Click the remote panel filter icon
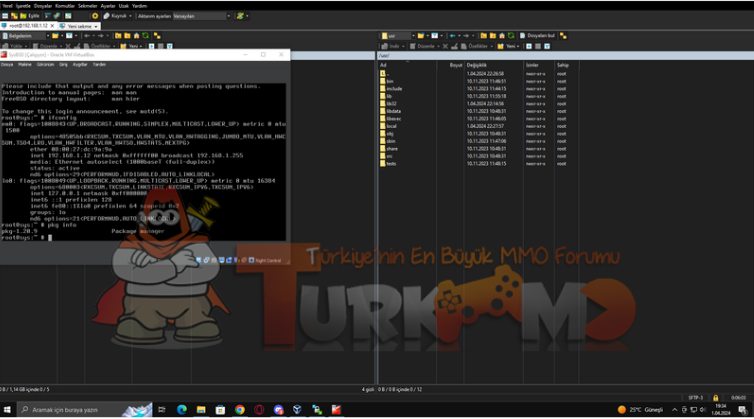754x419 pixels. tap(435, 36)
